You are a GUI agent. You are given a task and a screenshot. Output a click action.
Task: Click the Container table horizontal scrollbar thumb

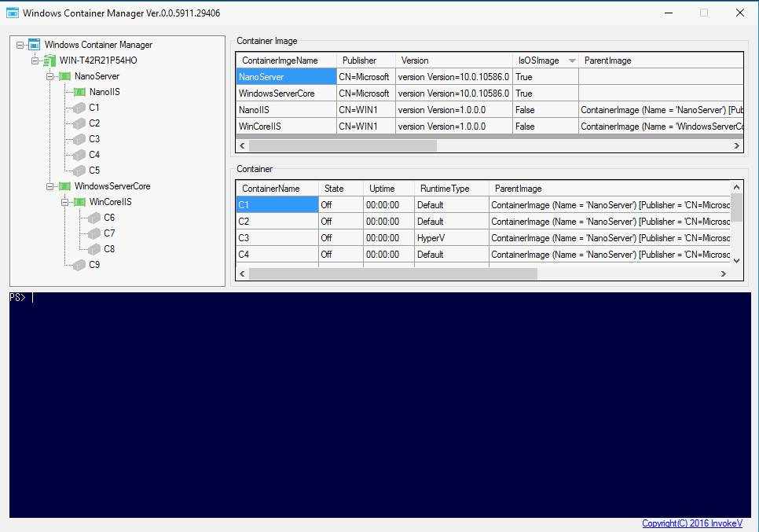pos(393,274)
